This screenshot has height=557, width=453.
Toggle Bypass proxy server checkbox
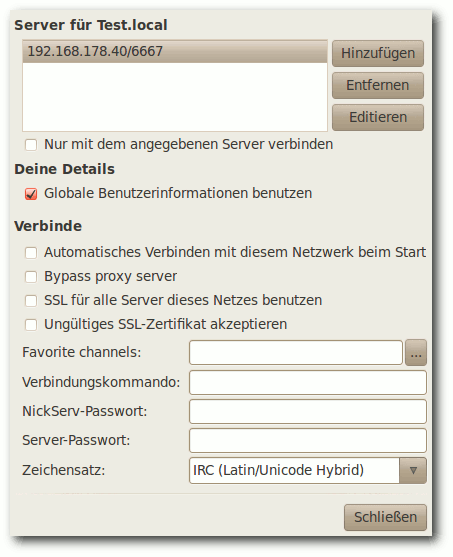31,277
